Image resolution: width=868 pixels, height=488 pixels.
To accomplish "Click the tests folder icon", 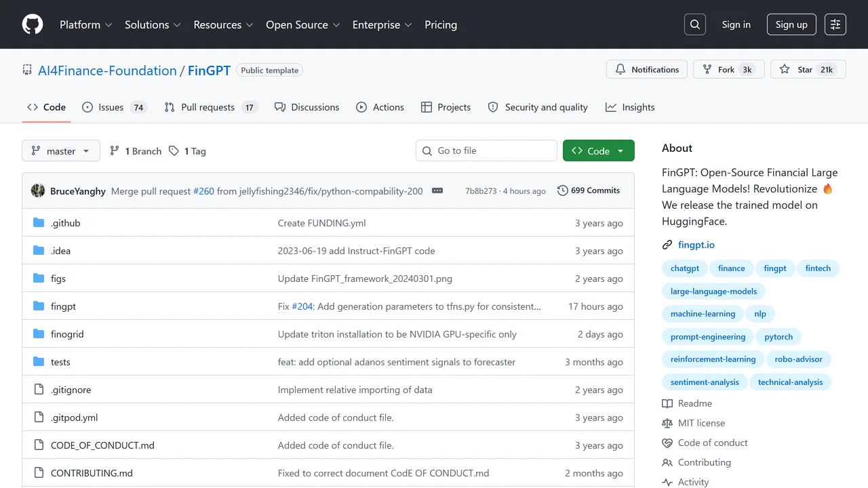I will pos(39,362).
